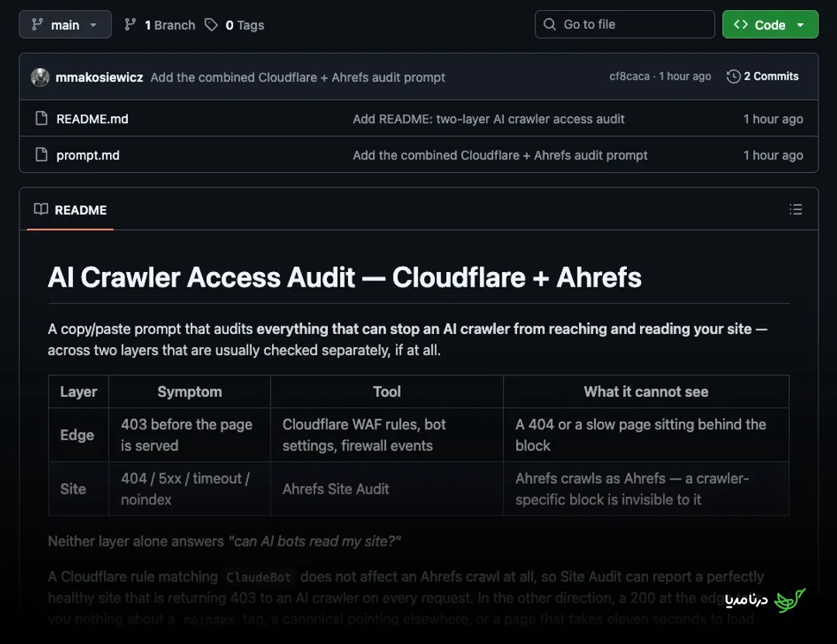837x644 pixels.
Task: Click 1 hour ago timestamp for prompt.md
Action: [x=773, y=156]
